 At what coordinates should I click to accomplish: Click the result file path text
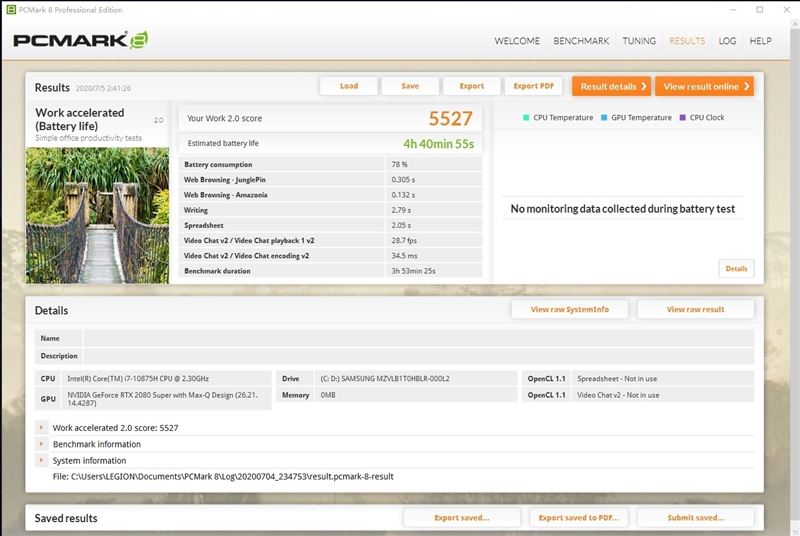223,476
